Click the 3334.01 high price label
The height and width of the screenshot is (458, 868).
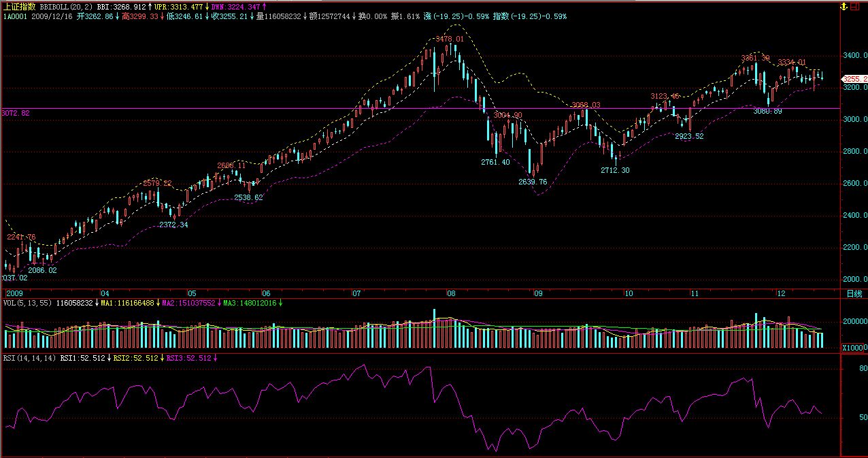point(792,62)
